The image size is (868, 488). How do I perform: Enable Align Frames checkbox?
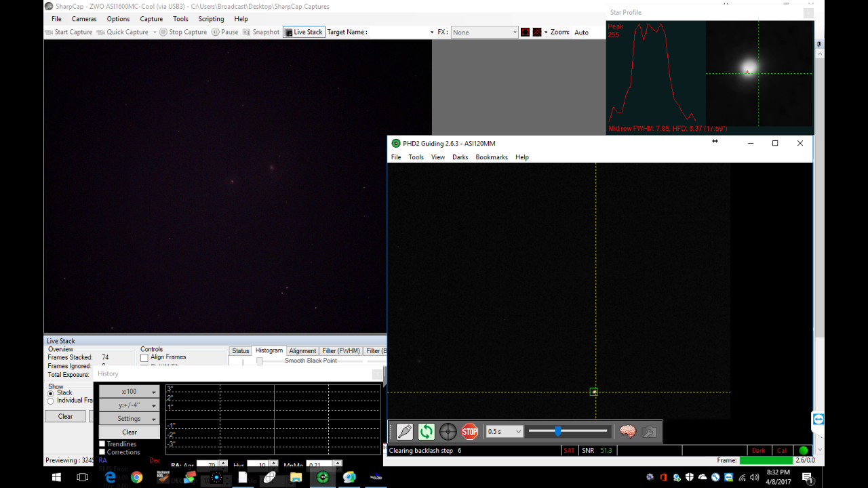click(x=144, y=357)
